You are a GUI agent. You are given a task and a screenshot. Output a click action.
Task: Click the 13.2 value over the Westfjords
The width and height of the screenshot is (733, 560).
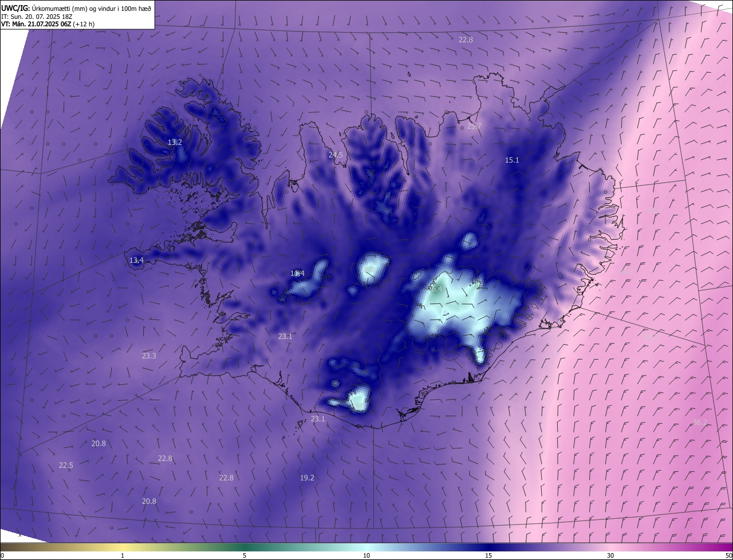click(175, 142)
